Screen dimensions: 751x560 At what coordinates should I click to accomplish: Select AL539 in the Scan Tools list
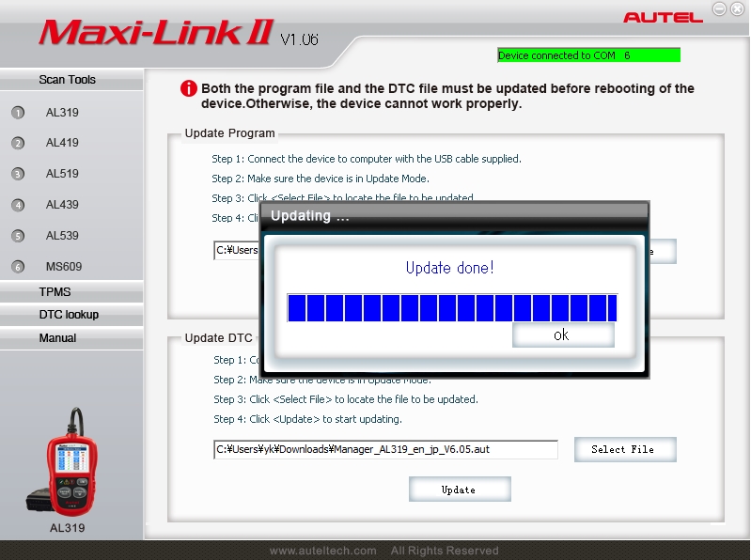[x=62, y=236]
